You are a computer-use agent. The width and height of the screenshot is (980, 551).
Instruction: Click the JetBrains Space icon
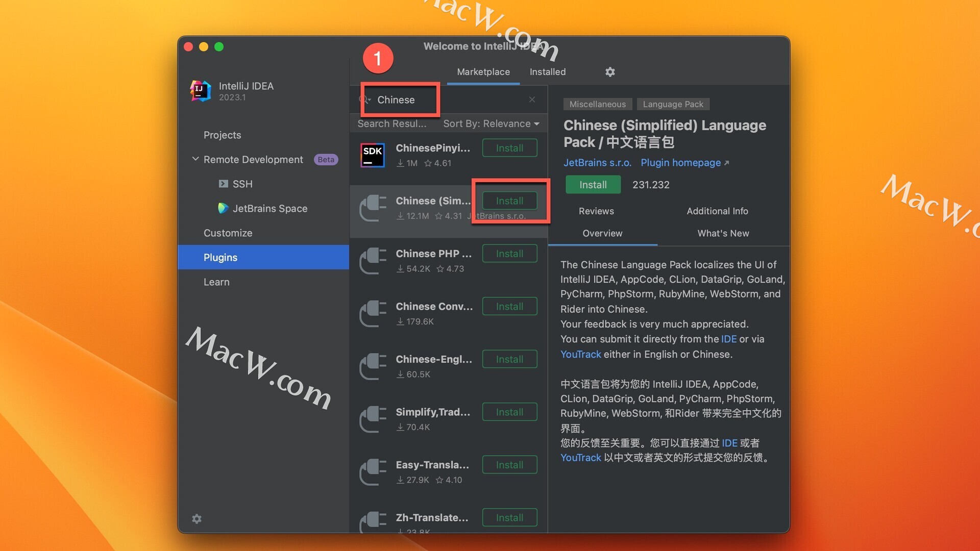(x=223, y=208)
